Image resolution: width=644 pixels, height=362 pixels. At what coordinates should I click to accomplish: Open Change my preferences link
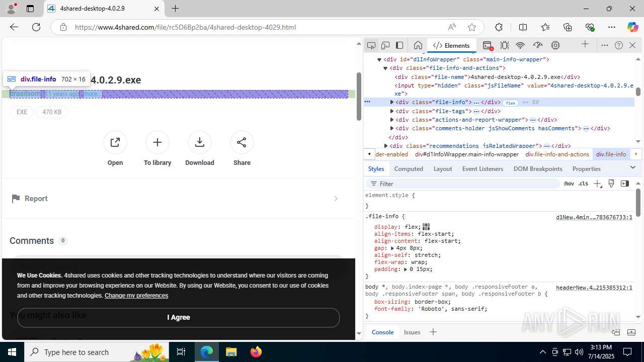[x=136, y=296]
